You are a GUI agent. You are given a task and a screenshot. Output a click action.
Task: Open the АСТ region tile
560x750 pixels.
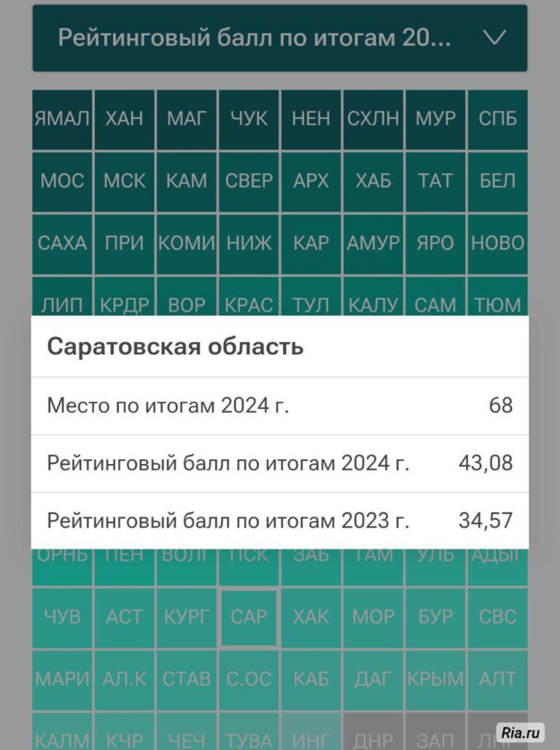[x=124, y=617]
